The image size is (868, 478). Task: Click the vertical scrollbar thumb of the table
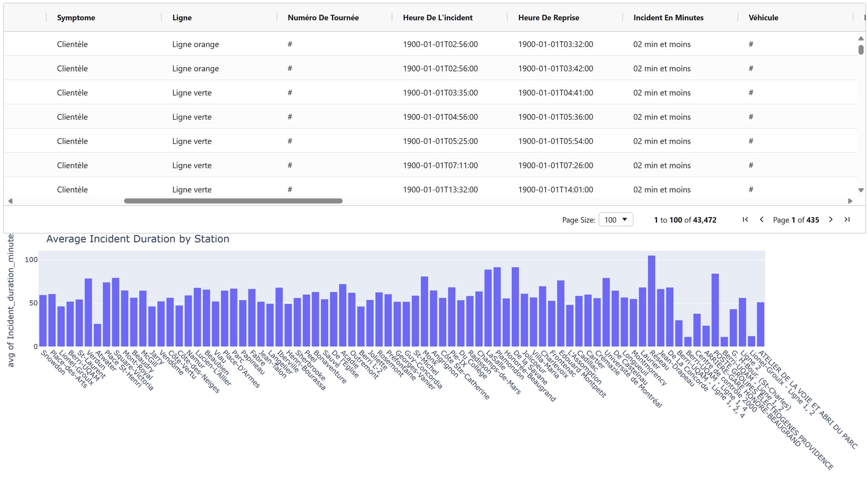click(x=861, y=50)
